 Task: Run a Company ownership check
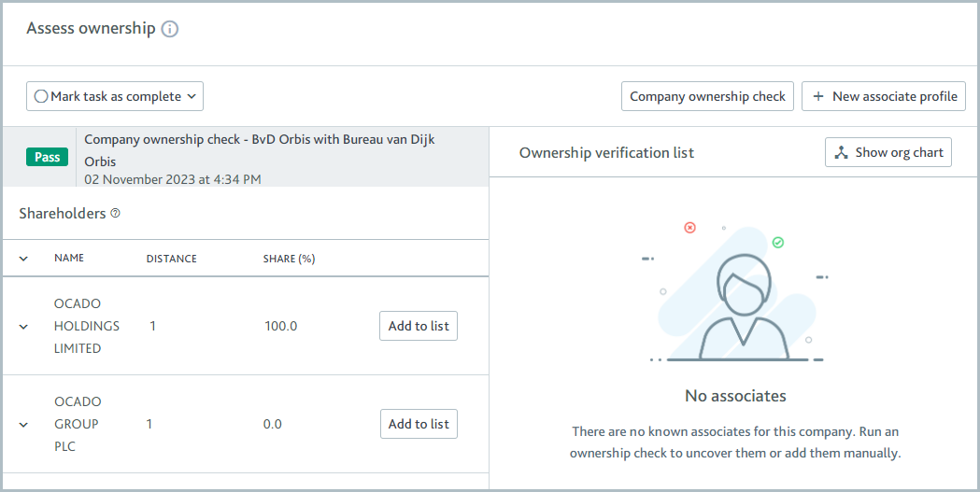tap(707, 96)
